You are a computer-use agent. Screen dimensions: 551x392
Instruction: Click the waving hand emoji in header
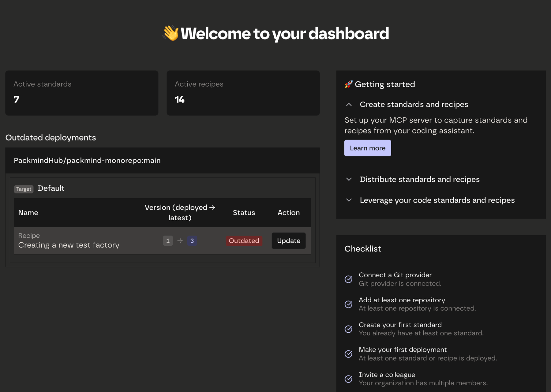pyautogui.click(x=171, y=33)
